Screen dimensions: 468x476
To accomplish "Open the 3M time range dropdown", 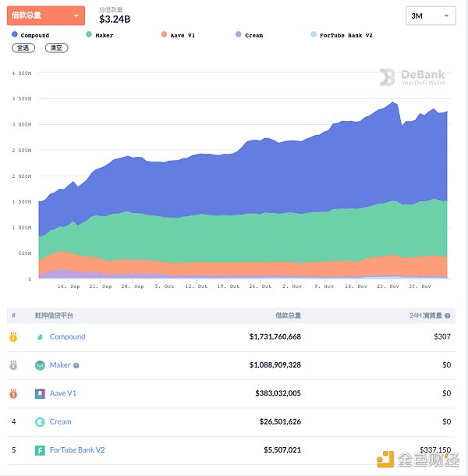I will [431, 16].
